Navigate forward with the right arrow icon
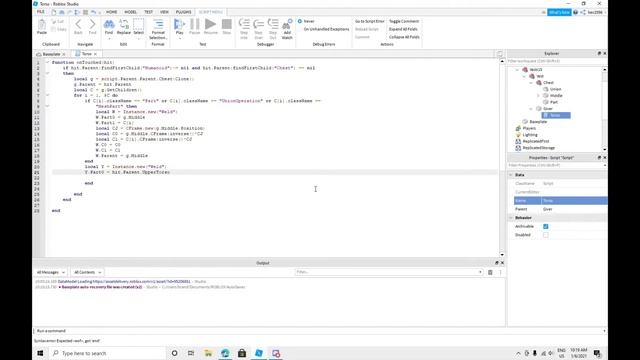The height and width of the screenshot is (360, 640). [93, 27]
